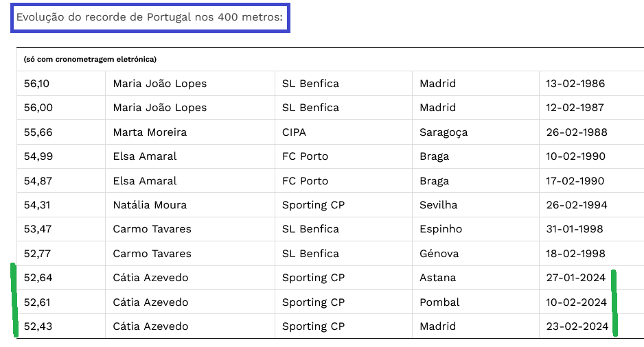This screenshot has width=644, height=347.
Task: Select the time 52,43 in the last row
Action: point(38,326)
